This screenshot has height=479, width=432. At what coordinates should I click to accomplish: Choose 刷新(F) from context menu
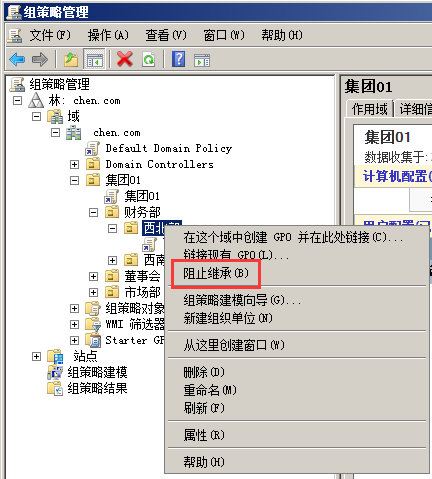click(204, 408)
